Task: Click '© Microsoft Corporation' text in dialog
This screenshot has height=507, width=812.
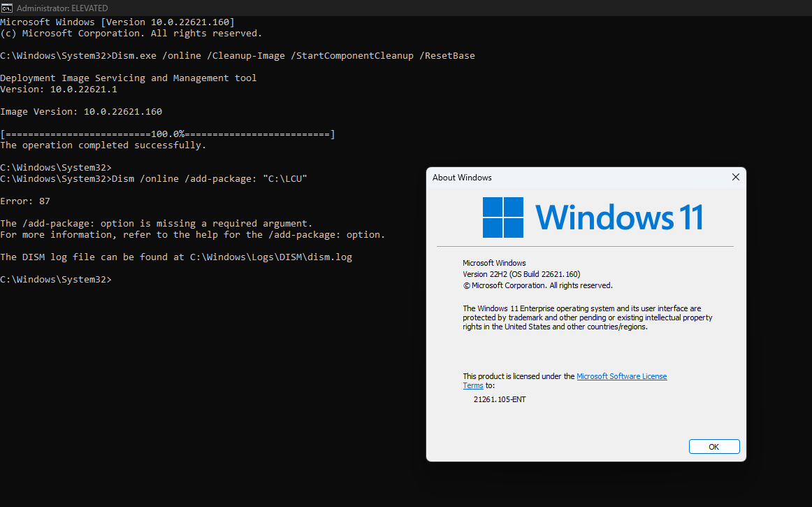Action: tap(537, 285)
